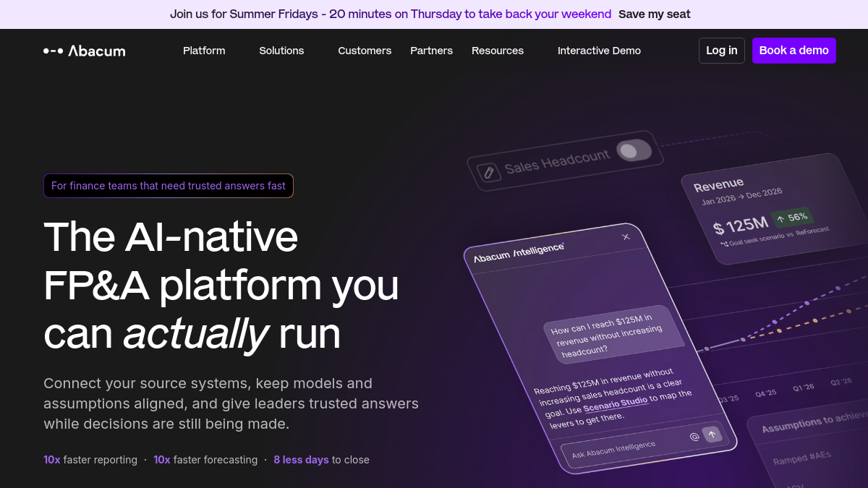Click the pencil edit icon beside Sales Headcount
Image resolution: width=868 pixels, height=488 pixels.
pos(489,172)
